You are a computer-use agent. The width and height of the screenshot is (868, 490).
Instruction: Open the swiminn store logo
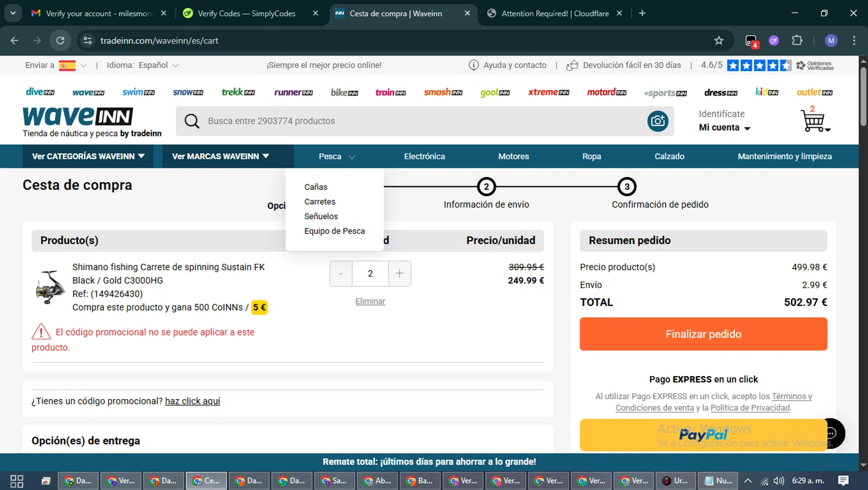(x=138, y=92)
